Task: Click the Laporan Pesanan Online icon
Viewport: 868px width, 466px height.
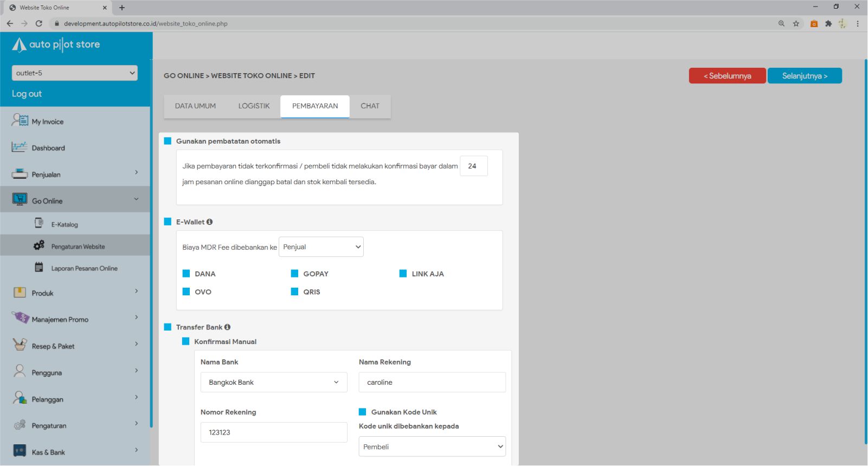Action: [39, 268]
